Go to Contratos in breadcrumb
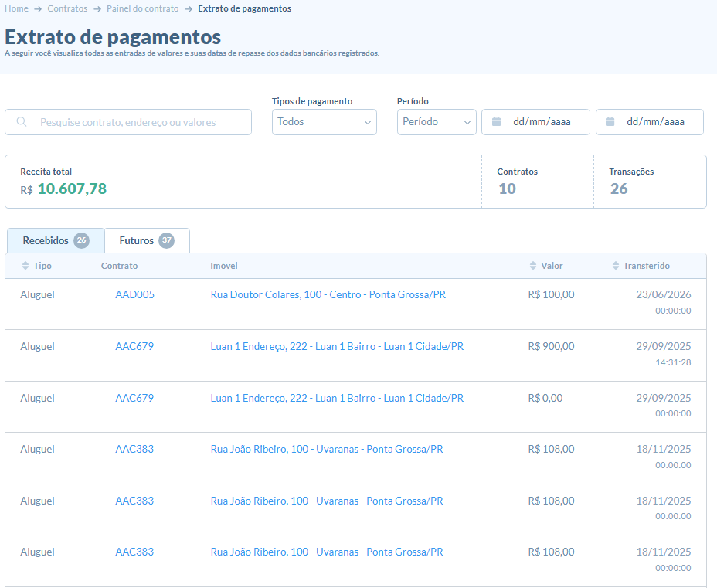The height and width of the screenshot is (588, 717). pyautogui.click(x=67, y=8)
